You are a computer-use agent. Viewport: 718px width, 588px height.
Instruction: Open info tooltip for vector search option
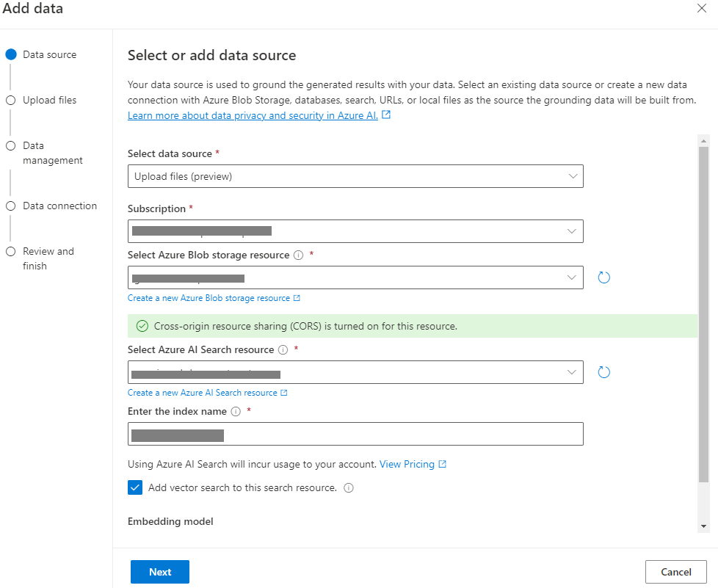coord(348,487)
